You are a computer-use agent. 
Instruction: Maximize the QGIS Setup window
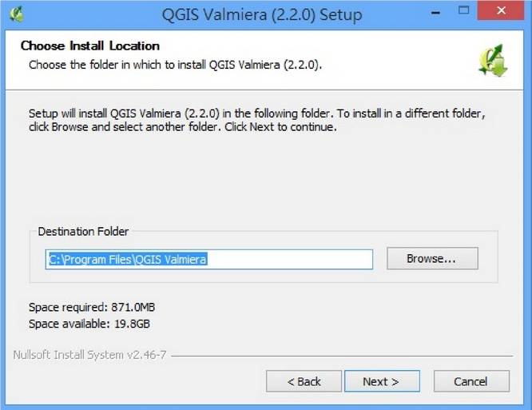463,10
